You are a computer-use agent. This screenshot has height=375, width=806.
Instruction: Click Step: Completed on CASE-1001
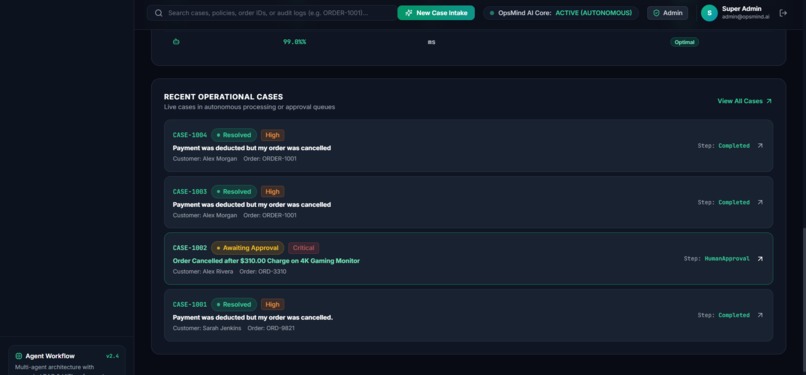tap(724, 315)
